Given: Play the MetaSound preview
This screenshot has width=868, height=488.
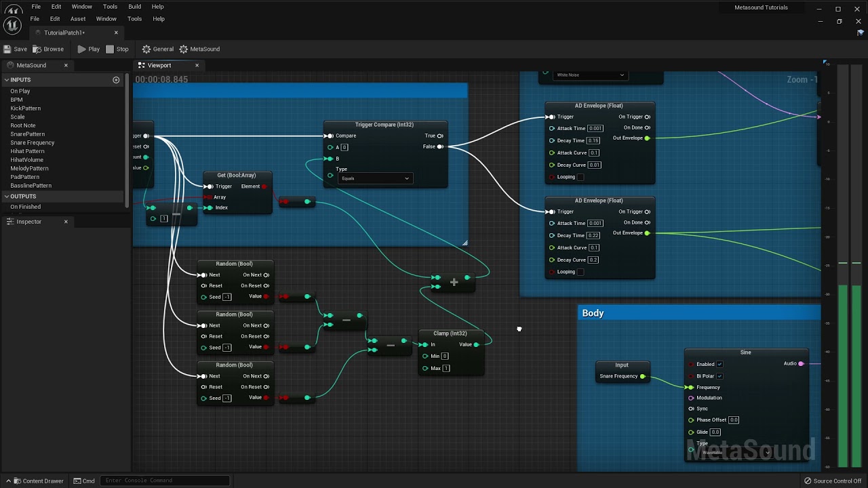Looking at the screenshot, I should pos(89,49).
